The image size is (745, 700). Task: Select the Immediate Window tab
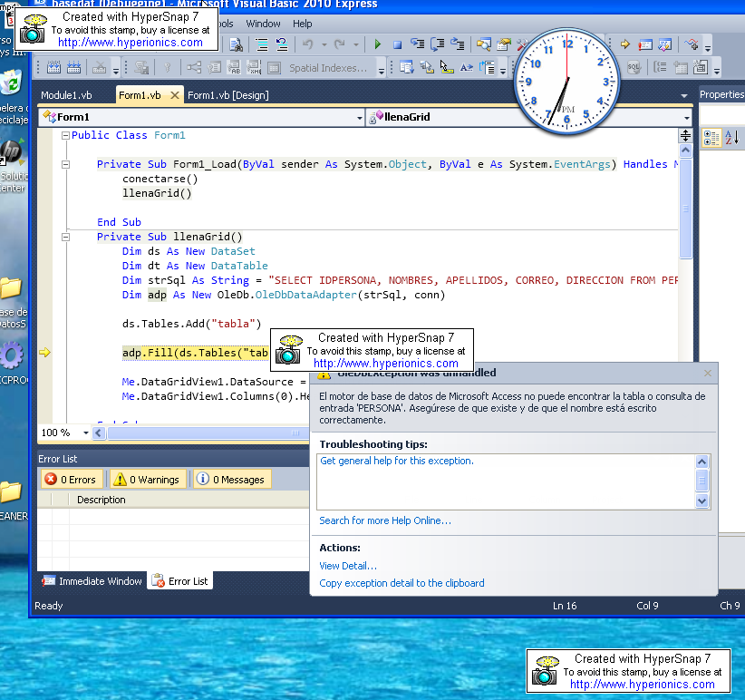point(92,580)
